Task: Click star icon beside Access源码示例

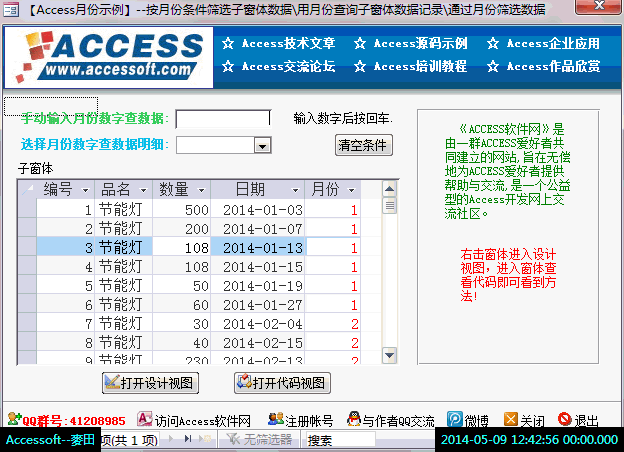Action: [360, 43]
